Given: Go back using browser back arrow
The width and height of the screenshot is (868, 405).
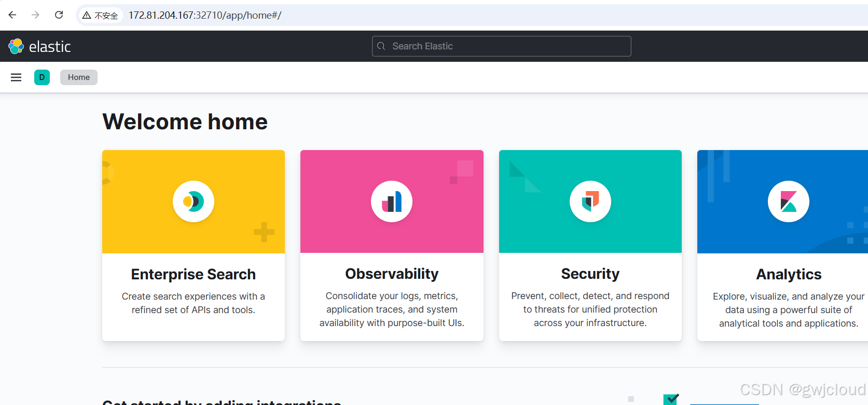Looking at the screenshot, I should tap(12, 15).
